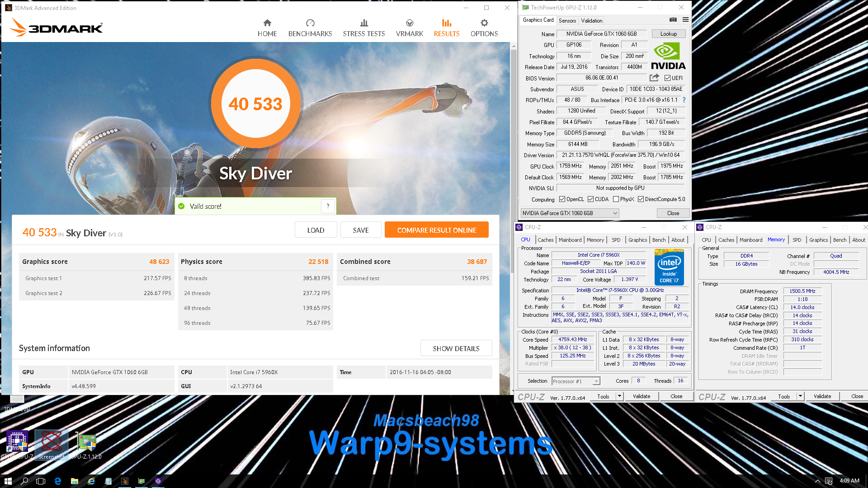Screen dimensions: 868x488
Task: Open the Tools dropdown arrow in left CPU-Z
Action: coord(620,396)
